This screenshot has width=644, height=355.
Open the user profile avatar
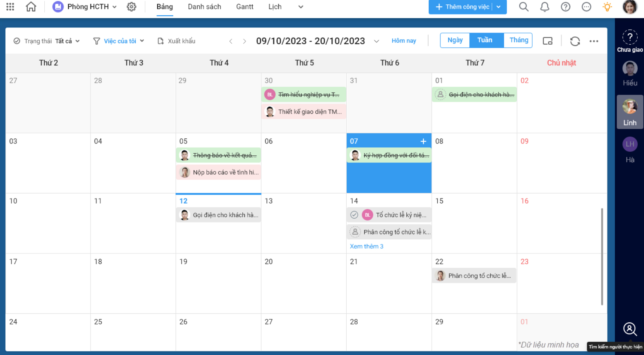(x=630, y=7)
